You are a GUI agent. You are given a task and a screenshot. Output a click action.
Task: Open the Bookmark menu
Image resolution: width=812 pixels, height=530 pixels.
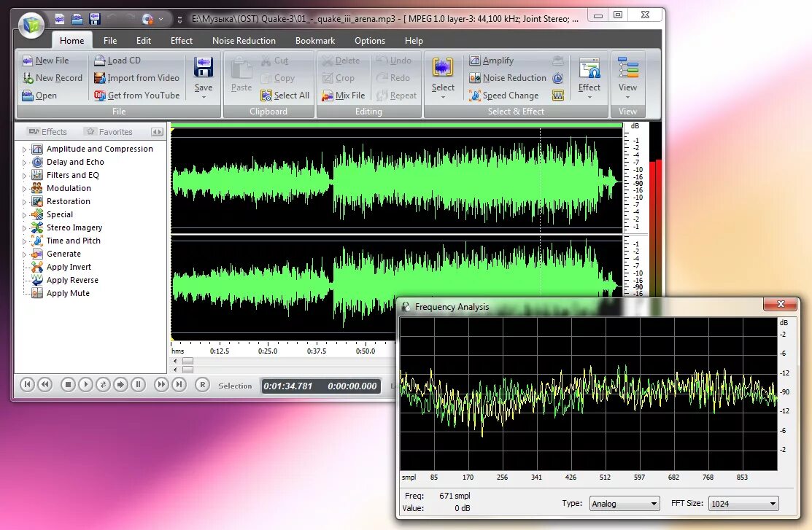click(314, 41)
